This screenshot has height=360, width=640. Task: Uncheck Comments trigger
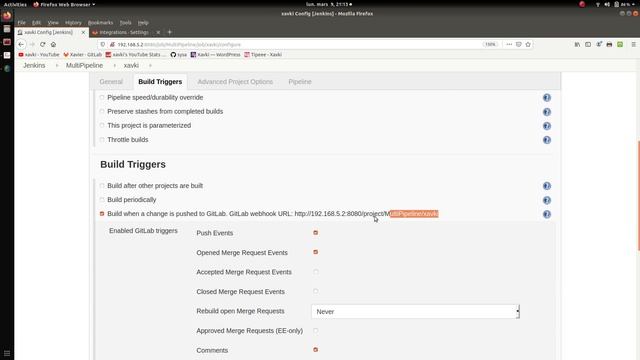[316, 350]
